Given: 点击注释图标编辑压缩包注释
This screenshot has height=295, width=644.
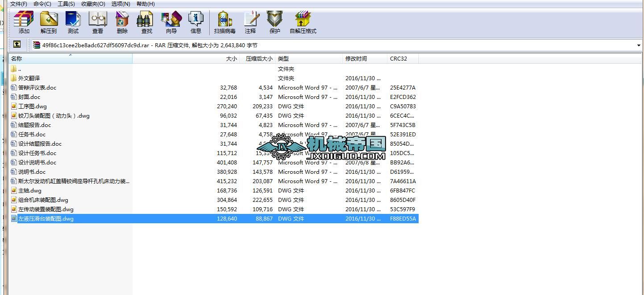Looking at the screenshot, I should (x=251, y=21).
